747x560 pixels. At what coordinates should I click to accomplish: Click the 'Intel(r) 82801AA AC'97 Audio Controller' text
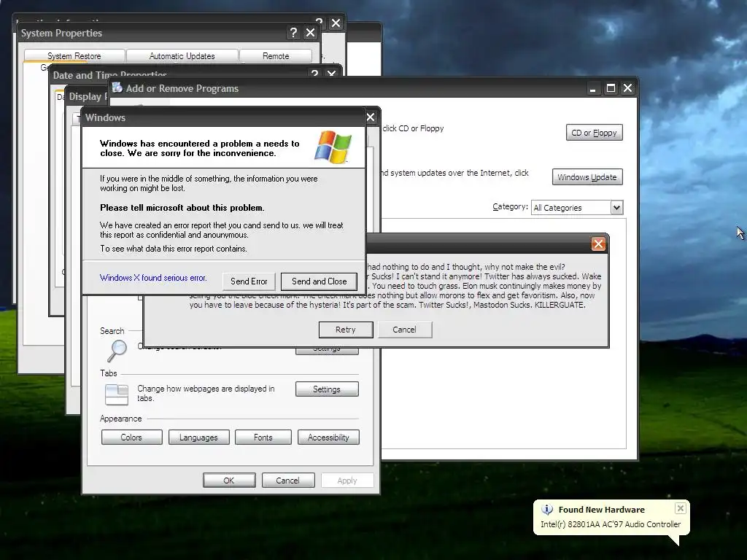click(611, 524)
